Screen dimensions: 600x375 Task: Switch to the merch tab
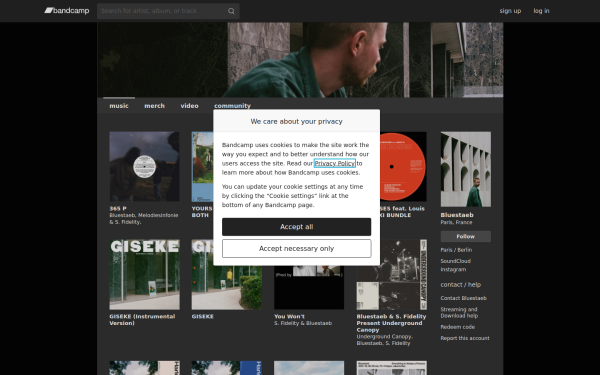(x=154, y=106)
